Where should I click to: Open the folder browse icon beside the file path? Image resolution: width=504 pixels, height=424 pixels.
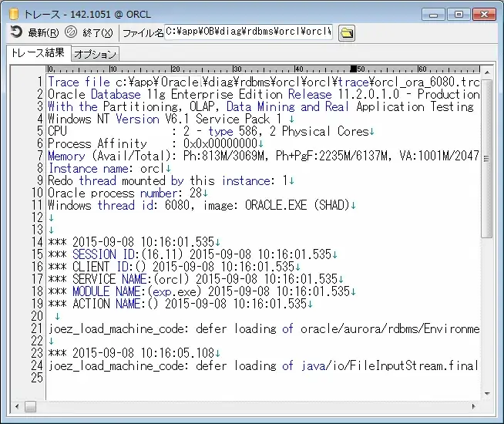coord(347,32)
